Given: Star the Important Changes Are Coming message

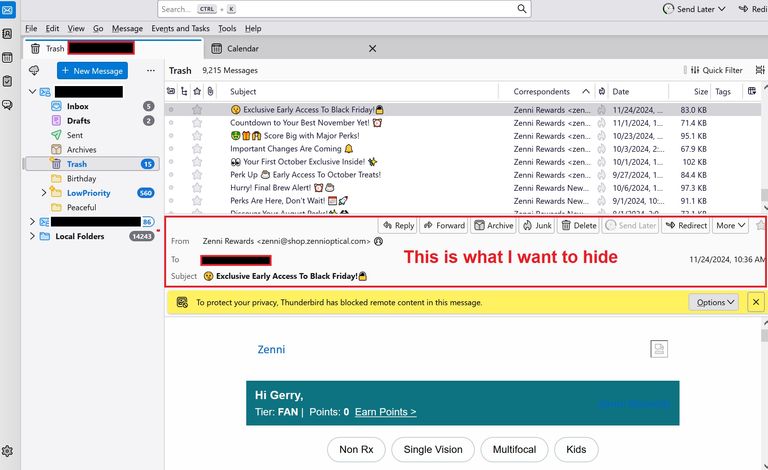Looking at the screenshot, I should click(197, 149).
